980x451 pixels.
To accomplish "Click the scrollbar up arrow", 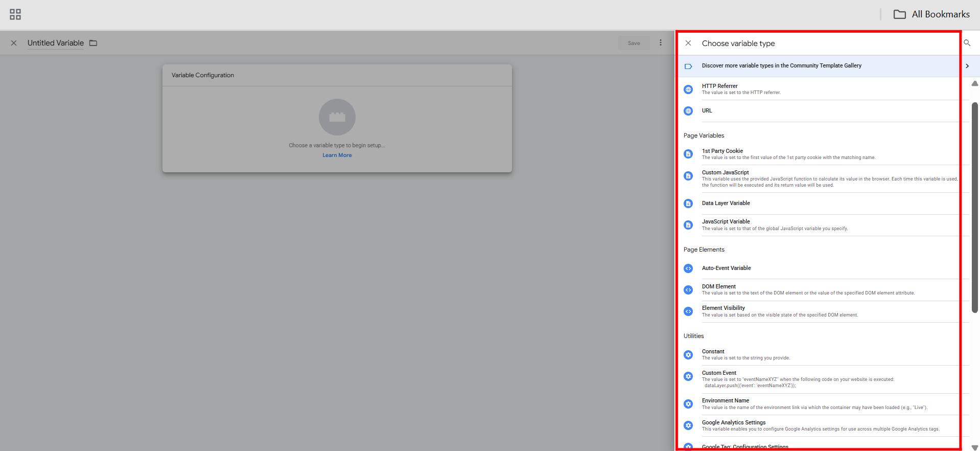I will pos(975,83).
